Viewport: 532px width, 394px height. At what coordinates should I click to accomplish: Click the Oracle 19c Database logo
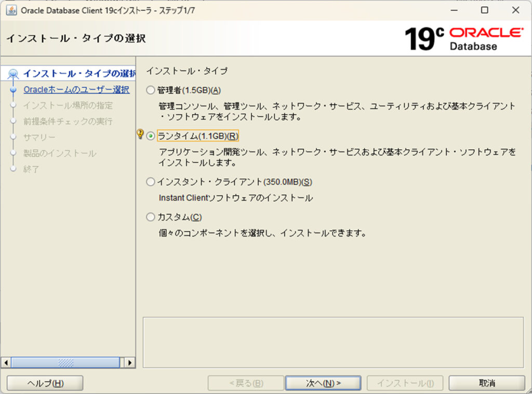tap(464, 38)
